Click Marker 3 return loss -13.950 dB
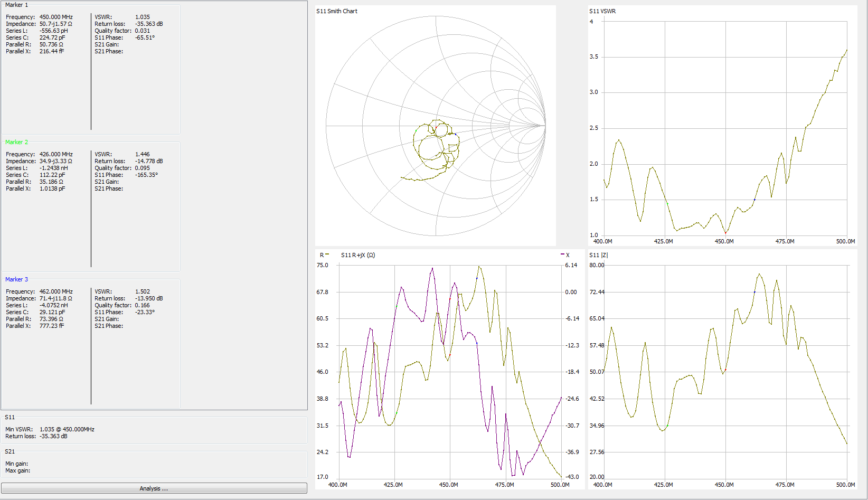This screenshot has width=868, height=500. (x=149, y=298)
